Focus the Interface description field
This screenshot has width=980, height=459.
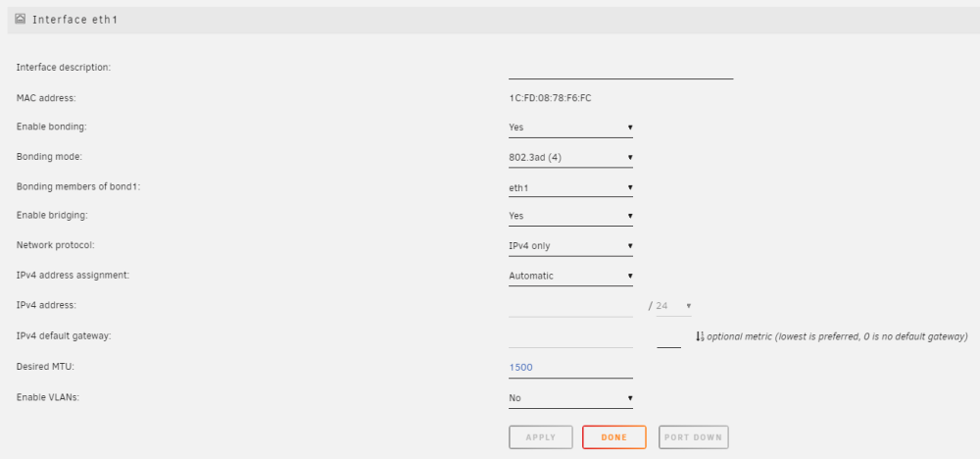(x=620, y=70)
